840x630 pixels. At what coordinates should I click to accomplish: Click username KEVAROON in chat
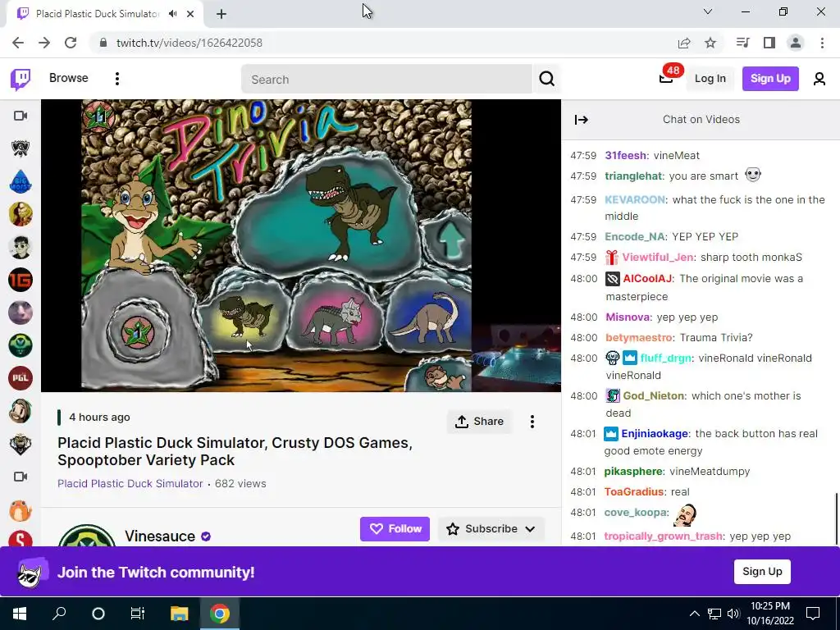coord(635,199)
